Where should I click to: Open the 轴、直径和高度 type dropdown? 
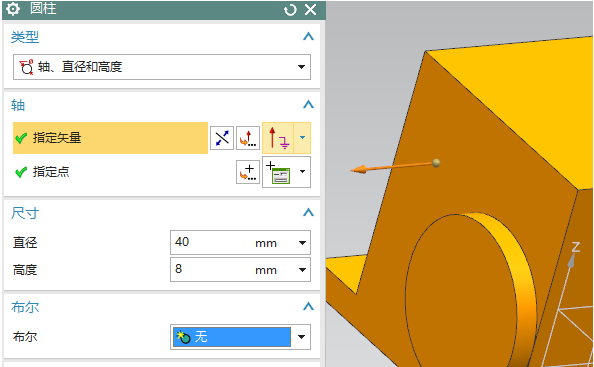(162, 67)
